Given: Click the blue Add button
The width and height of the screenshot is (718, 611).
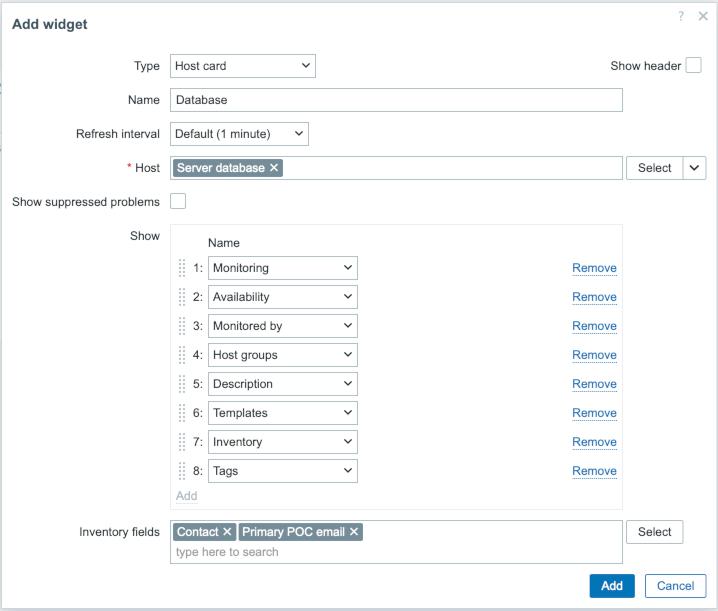Looking at the screenshot, I should [612, 586].
